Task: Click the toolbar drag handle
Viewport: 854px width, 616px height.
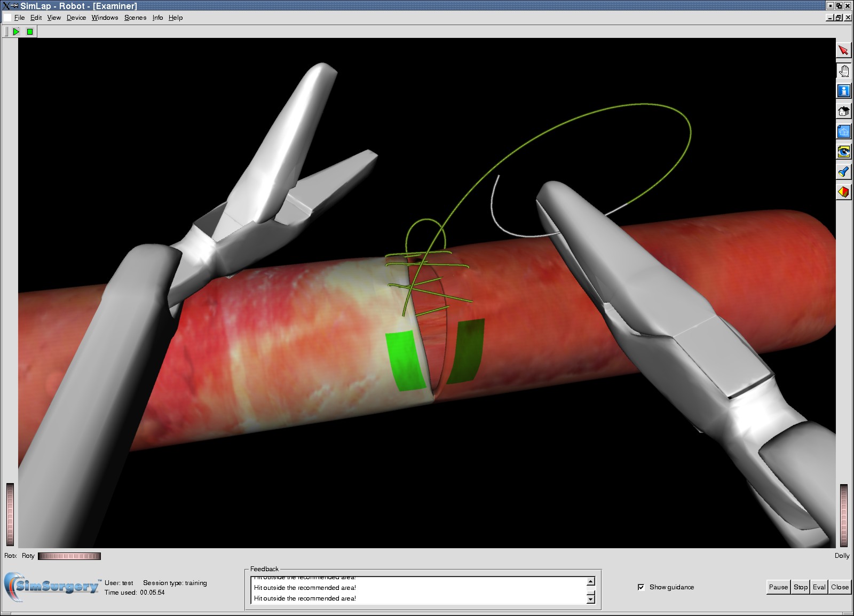Action: click(x=6, y=31)
